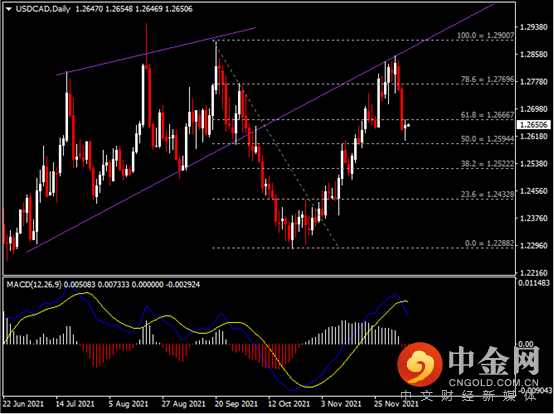
Task: Click the 23.6 = 1.24328 Fibonacci label
Action: click(487, 194)
